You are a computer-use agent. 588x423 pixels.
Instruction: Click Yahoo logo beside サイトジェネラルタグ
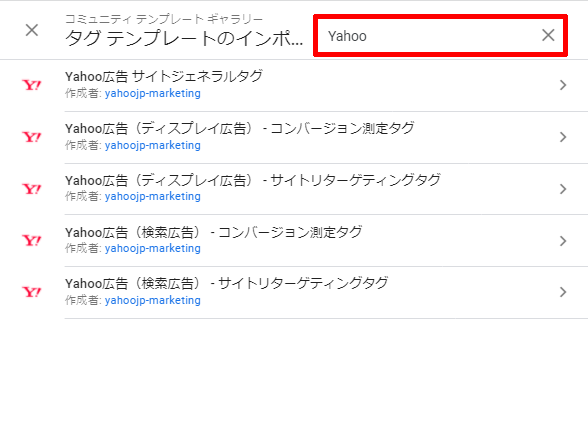pos(32,85)
